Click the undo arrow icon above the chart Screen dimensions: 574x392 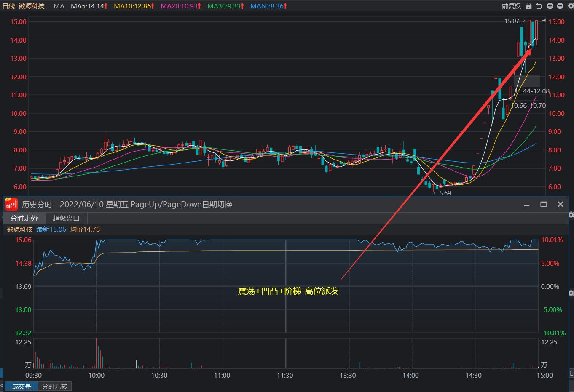tap(539, 6)
